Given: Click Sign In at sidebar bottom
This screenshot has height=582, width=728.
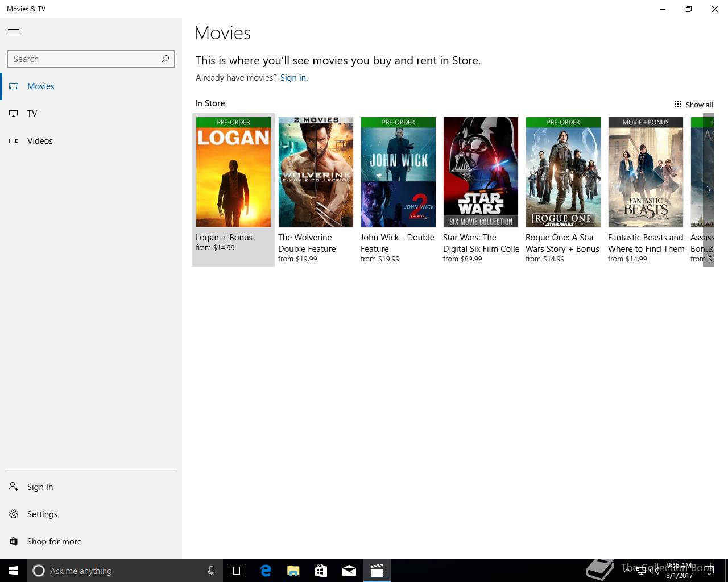Looking at the screenshot, I should [91, 487].
